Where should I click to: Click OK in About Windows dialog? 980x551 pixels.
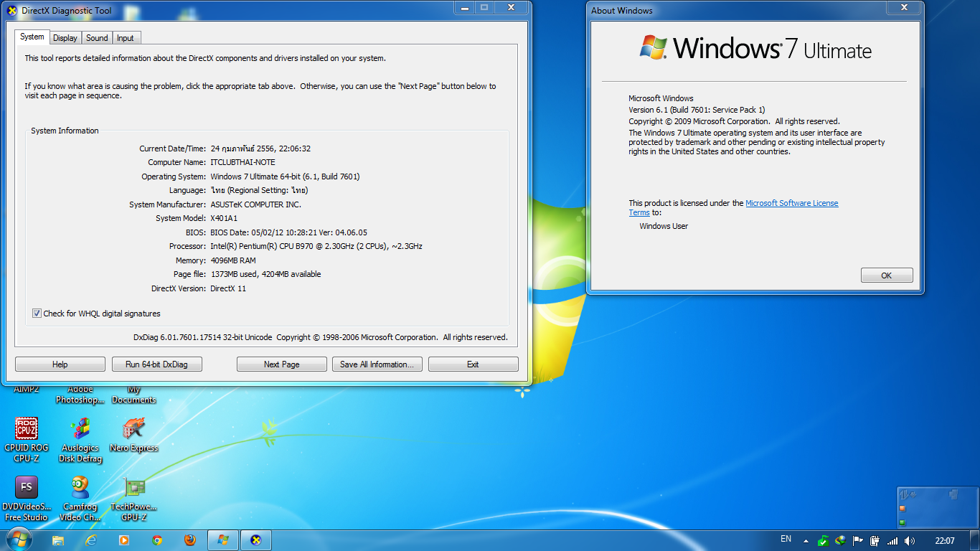(x=887, y=275)
